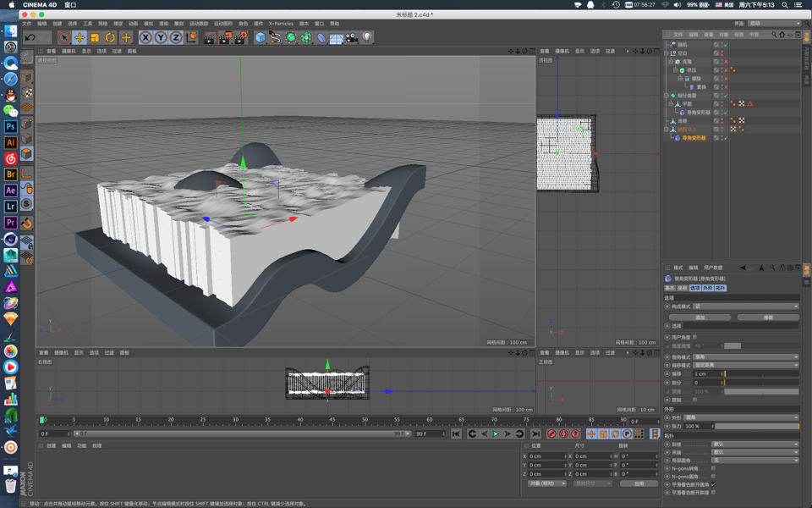Uncheck 平滑着色断开圆角 checkbox

[x=714, y=484]
